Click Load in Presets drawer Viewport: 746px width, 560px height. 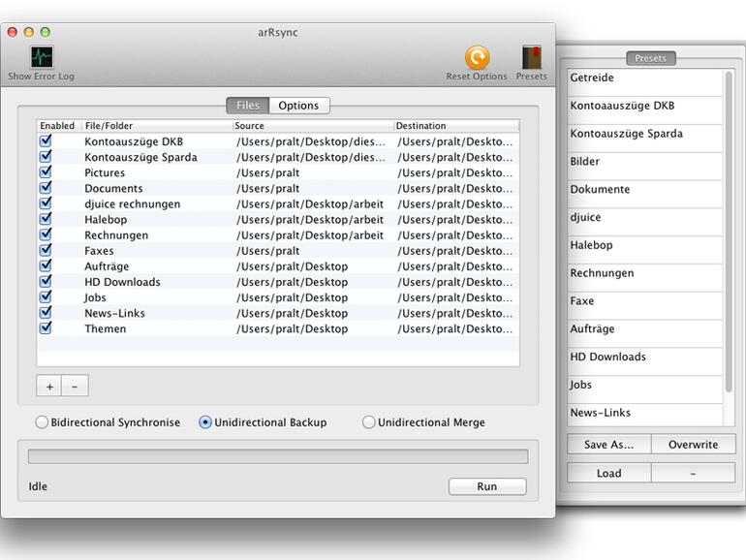pos(609,474)
